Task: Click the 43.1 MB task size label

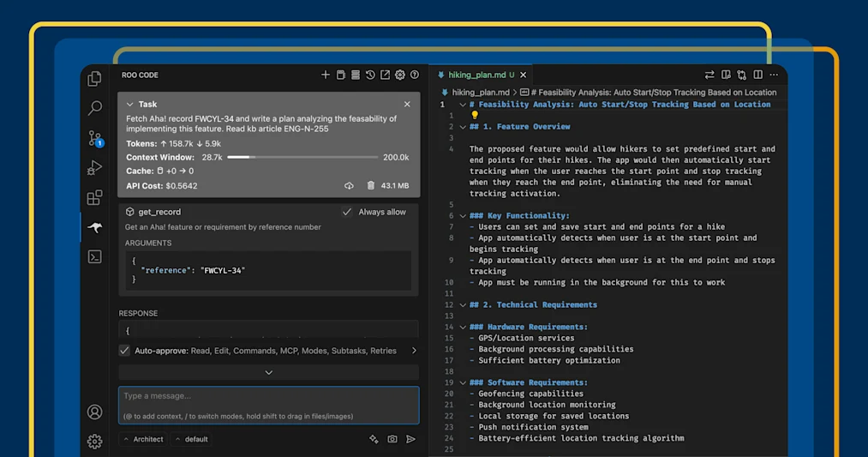Action: point(395,185)
